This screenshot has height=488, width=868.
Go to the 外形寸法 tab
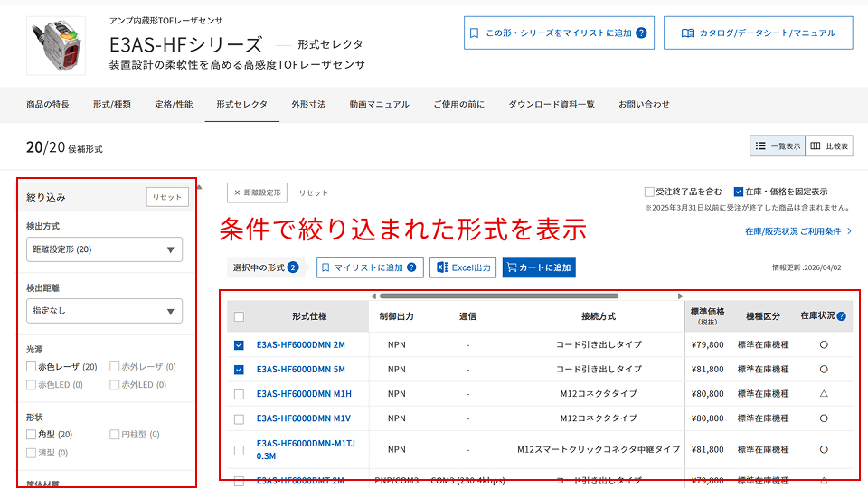point(308,104)
